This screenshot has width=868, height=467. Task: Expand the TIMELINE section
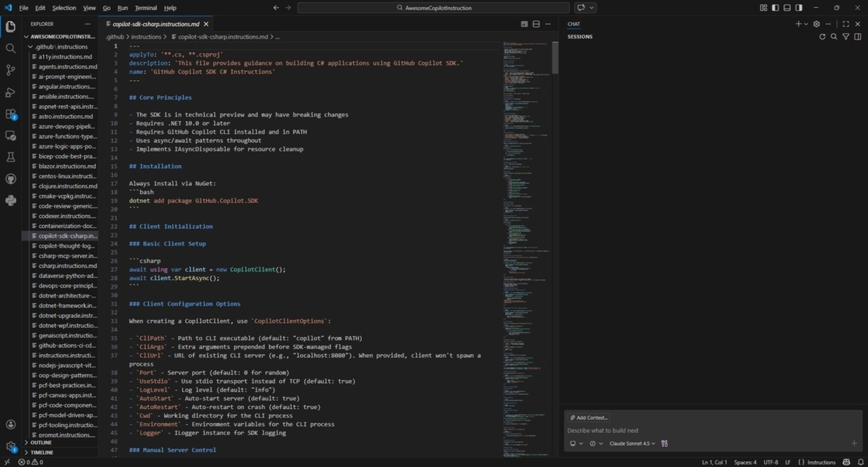click(61, 452)
